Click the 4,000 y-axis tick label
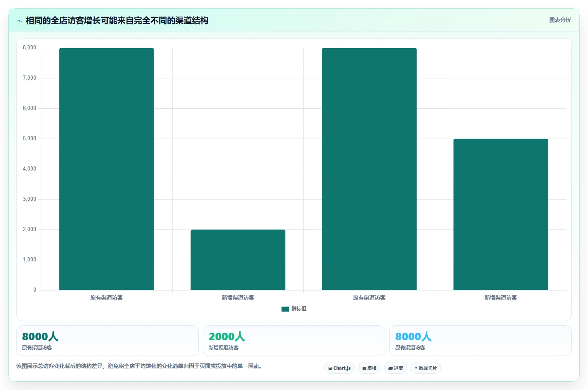Viewport: 588px width, 390px height. click(29, 169)
